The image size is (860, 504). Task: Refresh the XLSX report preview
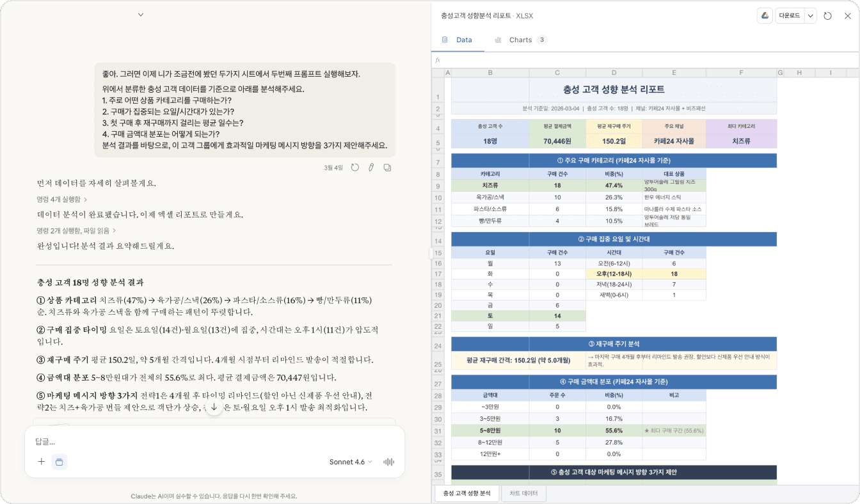pyautogui.click(x=829, y=15)
